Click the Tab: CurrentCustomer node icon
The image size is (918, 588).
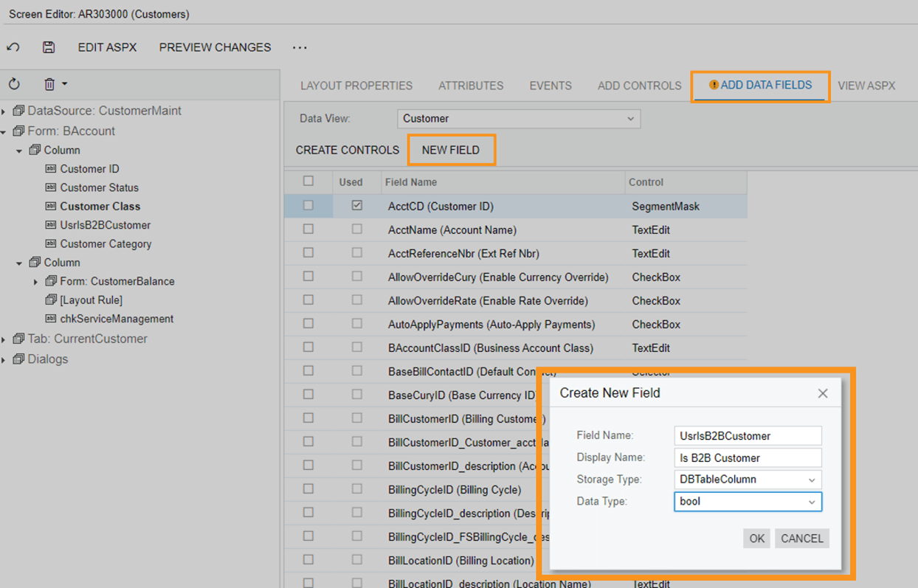pos(19,339)
